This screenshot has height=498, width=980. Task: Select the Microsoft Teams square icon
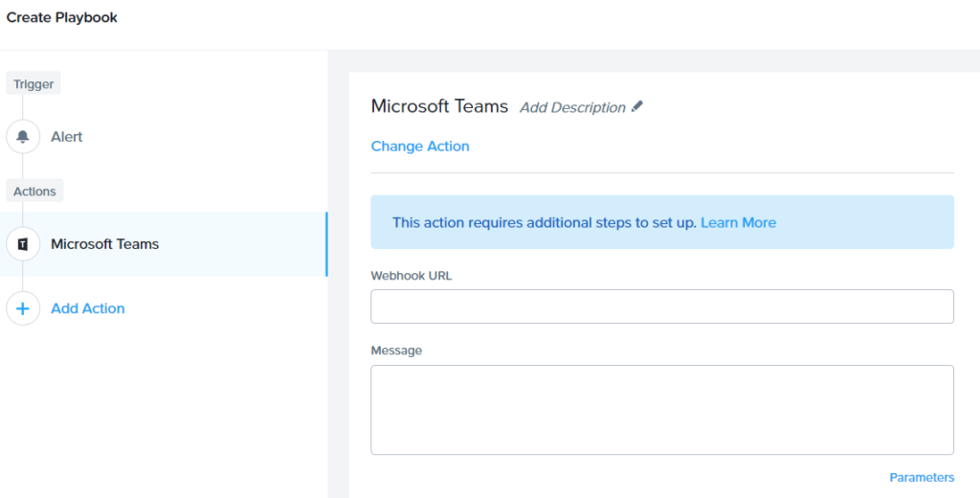(x=23, y=244)
